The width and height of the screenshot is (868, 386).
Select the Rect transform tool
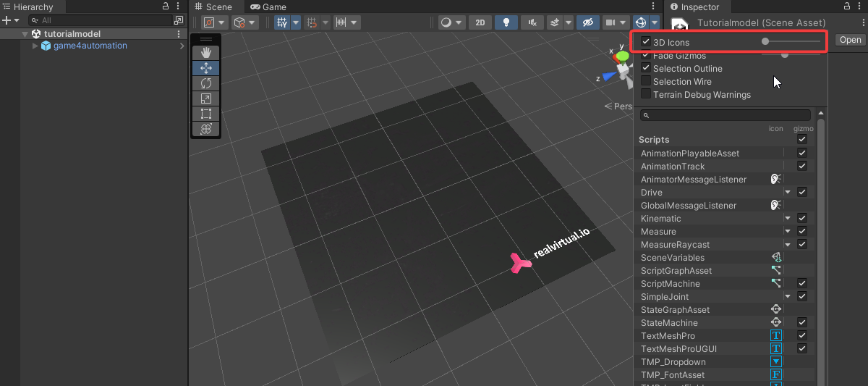point(206,114)
